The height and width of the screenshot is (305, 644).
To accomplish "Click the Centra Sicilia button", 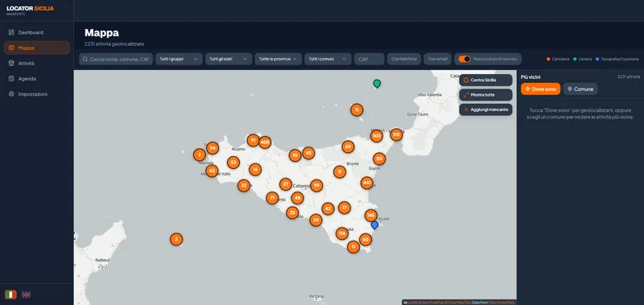I will click(485, 80).
